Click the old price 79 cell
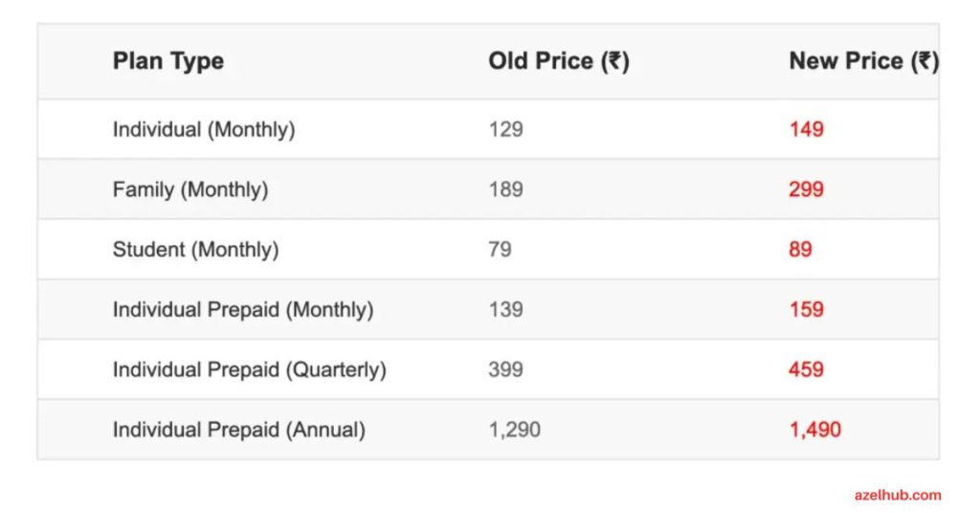This screenshot has width=980, height=513. (x=500, y=249)
